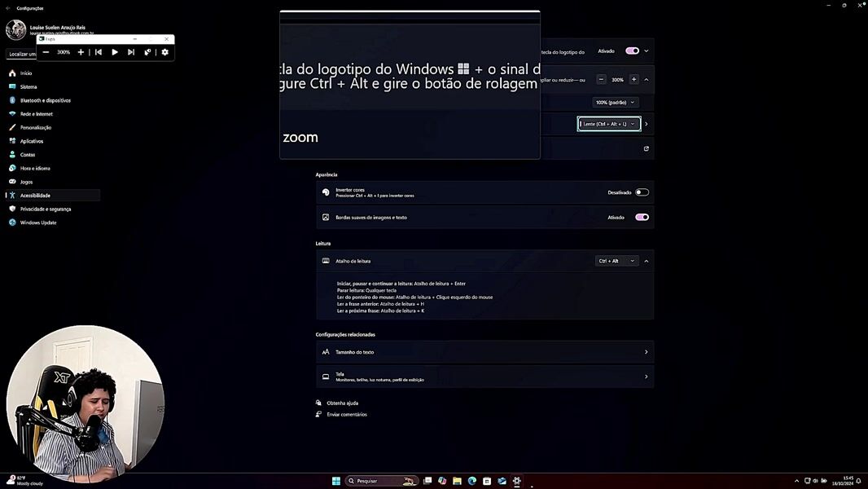Open the Lente (Ctrl + Alt + L) dropdown
The image size is (868, 489).
click(x=609, y=124)
